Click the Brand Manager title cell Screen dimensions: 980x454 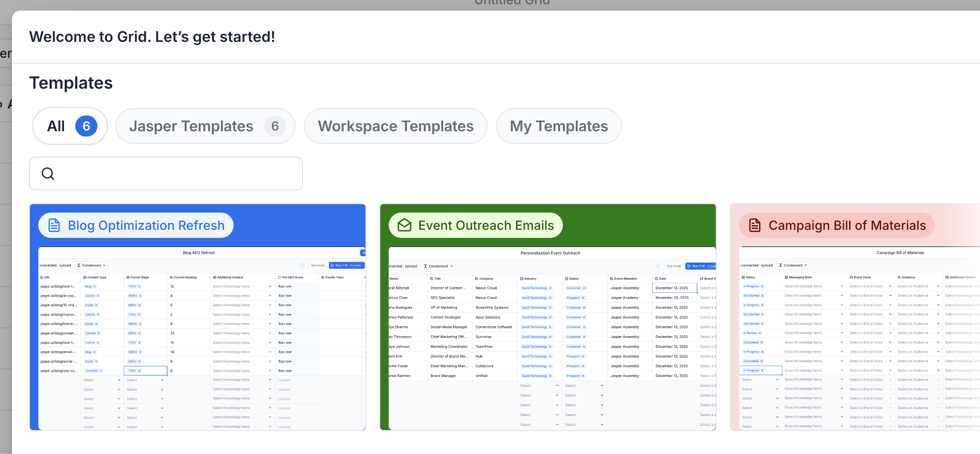point(450,376)
